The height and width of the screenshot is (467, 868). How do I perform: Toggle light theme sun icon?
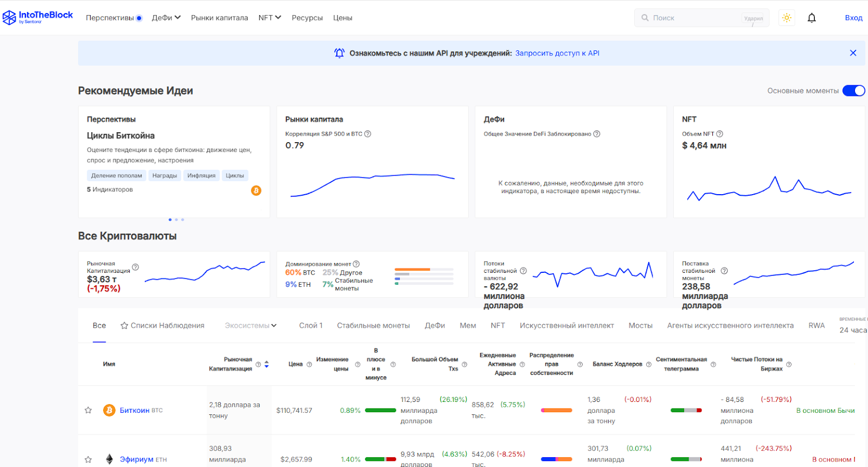tap(787, 18)
